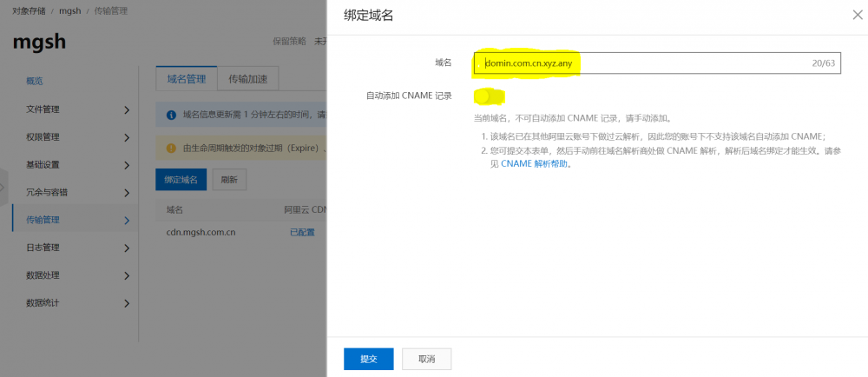Select 基础设置 in the sidebar
Screen dimensions: 868x377
43,164
